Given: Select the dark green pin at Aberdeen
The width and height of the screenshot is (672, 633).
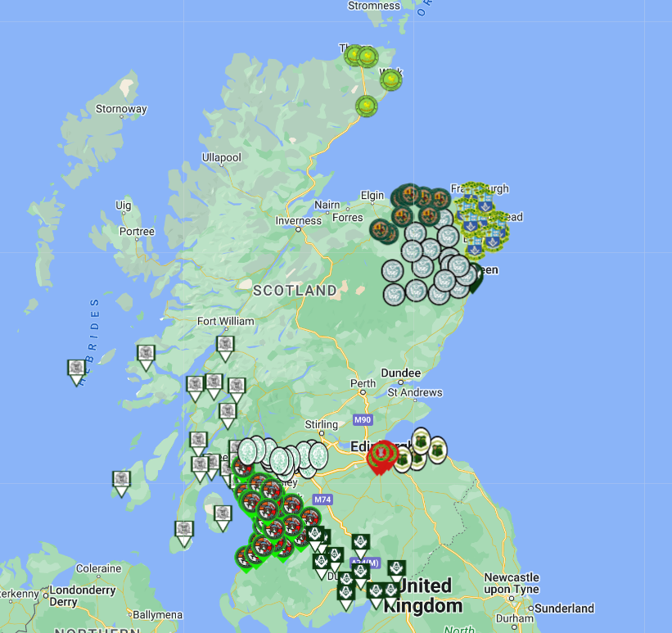Looking at the screenshot, I should (x=476, y=278).
